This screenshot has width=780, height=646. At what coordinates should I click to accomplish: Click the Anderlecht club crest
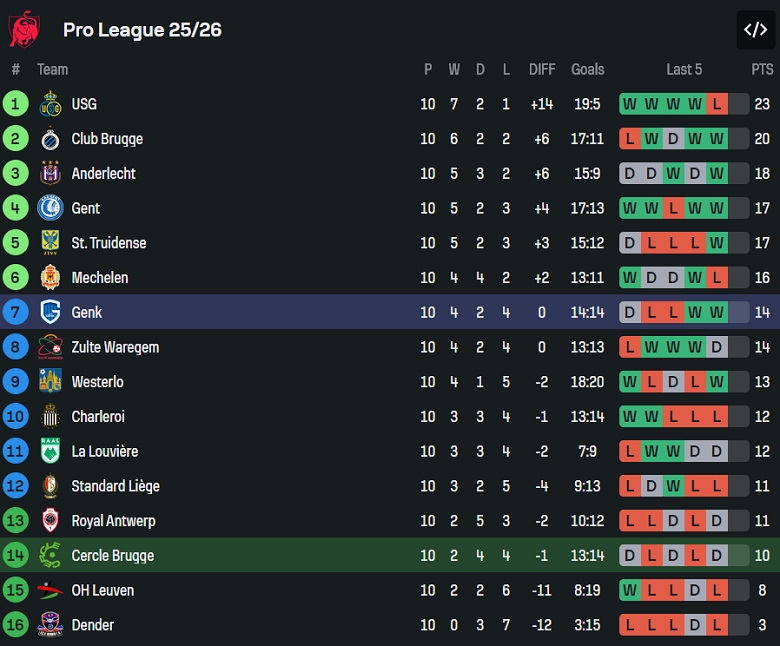[x=50, y=174]
